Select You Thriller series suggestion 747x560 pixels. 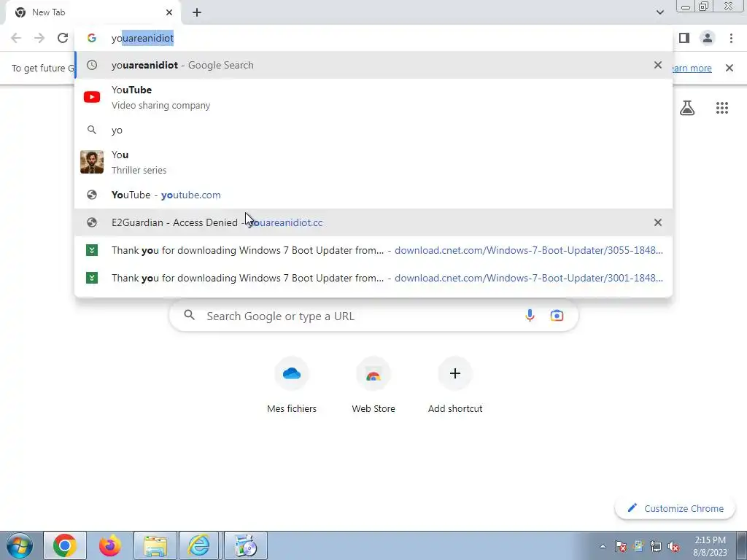(x=373, y=163)
